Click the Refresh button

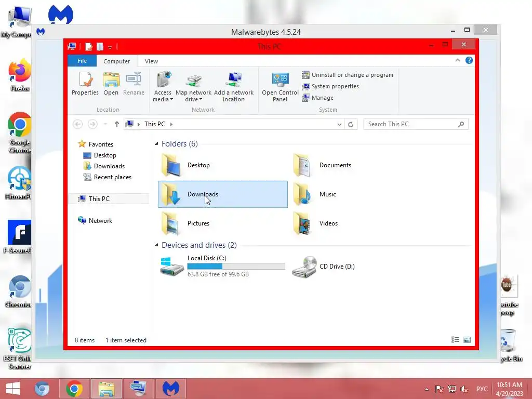(x=351, y=125)
